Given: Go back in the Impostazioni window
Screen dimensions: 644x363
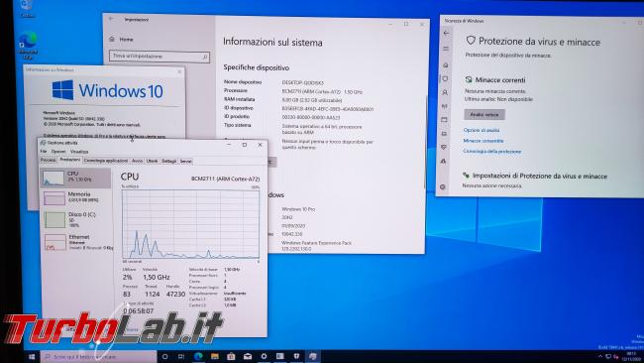Looking at the screenshot, I should coord(111,19).
